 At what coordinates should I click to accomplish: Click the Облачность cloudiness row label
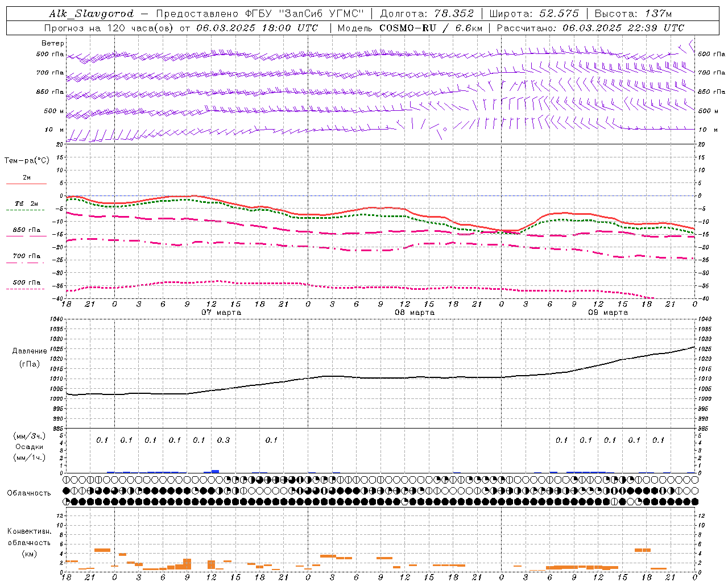pos(29,493)
